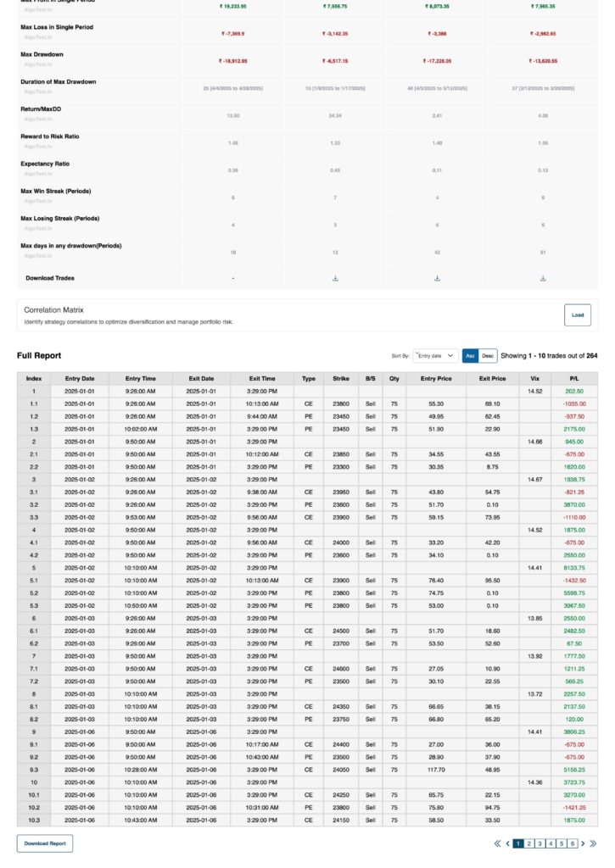Click the Expectancy Ratio row label
This screenshot has width=615, height=868.
45,164
